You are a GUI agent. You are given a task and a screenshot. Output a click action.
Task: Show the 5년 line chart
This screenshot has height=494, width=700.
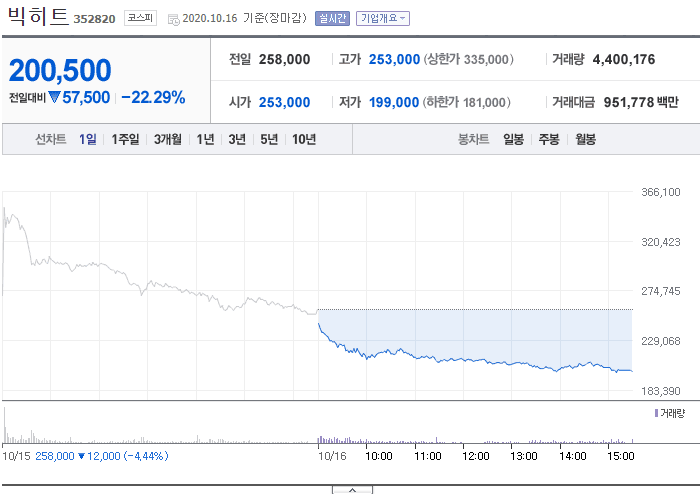click(x=269, y=140)
